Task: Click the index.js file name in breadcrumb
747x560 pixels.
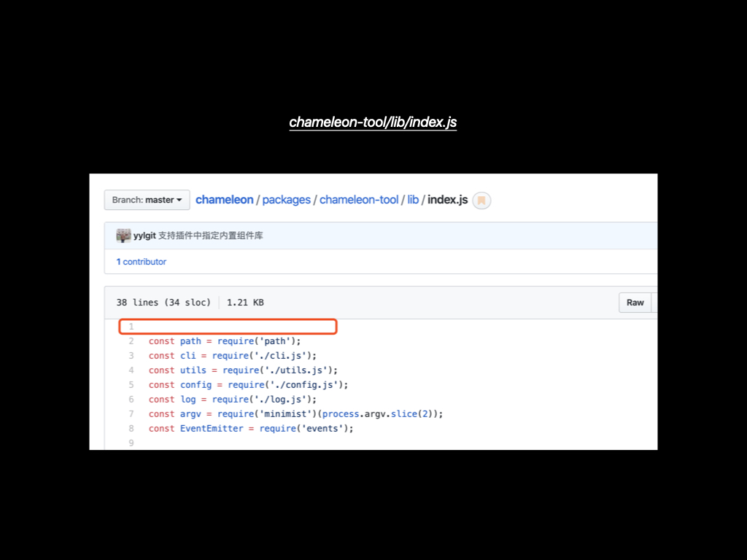Action: pyautogui.click(x=447, y=200)
